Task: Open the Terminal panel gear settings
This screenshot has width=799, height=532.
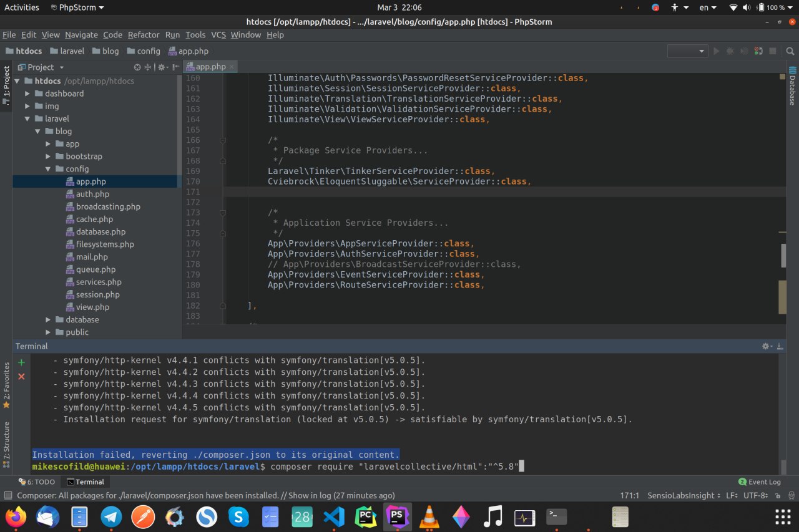Action: 767,346
